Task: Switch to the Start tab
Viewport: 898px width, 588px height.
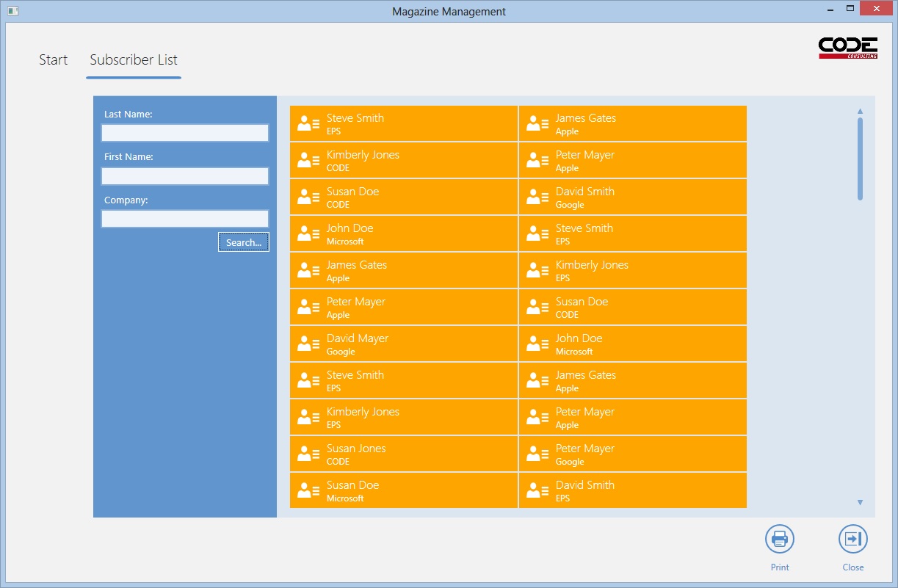Action: tap(54, 60)
